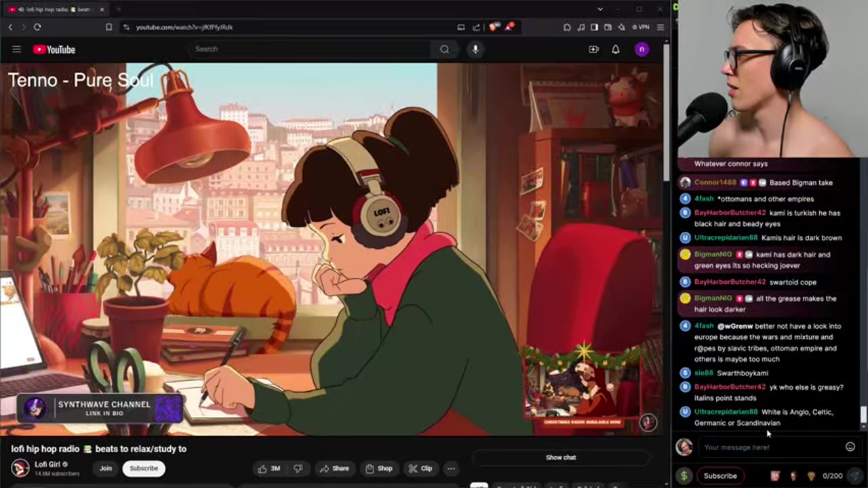Go forward with the browser forward arrow
Viewport: 868px width, 488px height.
point(23,27)
